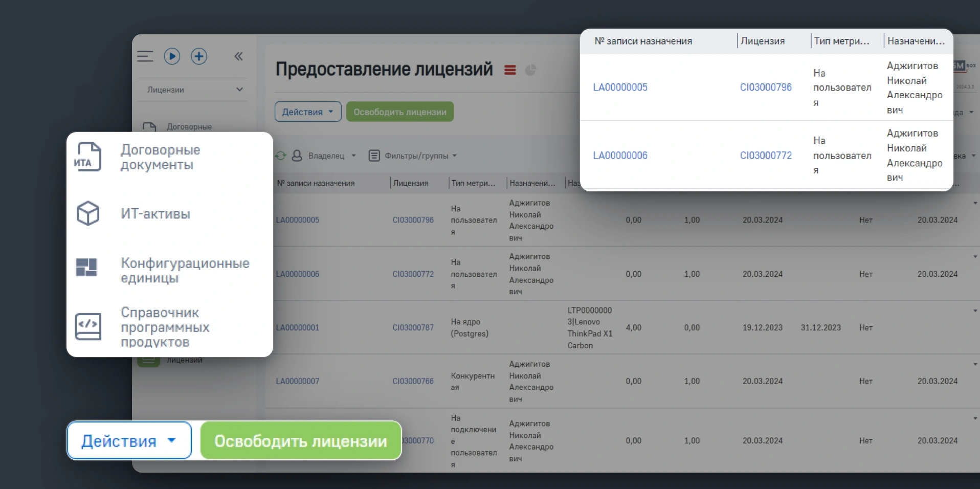Open license CI03000796 in zoomed panel

point(766,87)
